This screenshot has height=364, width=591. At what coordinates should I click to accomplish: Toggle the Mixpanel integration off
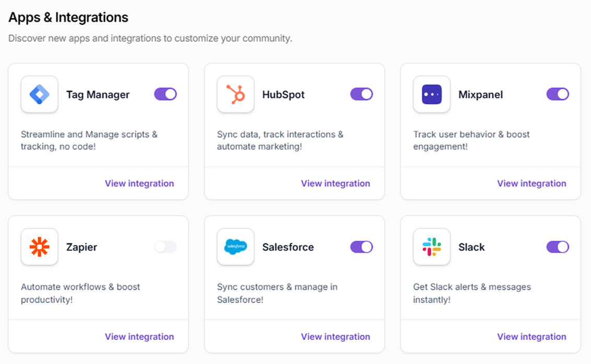click(558, 95)
